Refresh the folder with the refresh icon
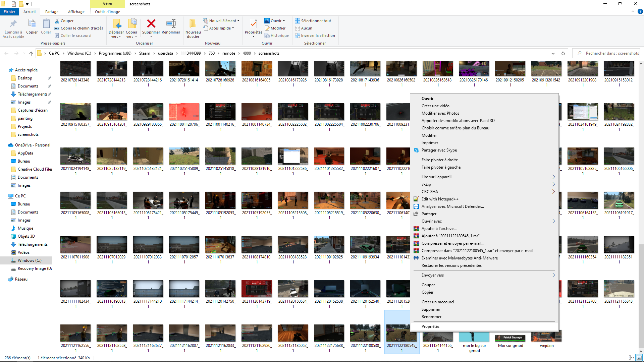Image resolution: width=644 pixels, height=362 pixels. pos(563,53)
